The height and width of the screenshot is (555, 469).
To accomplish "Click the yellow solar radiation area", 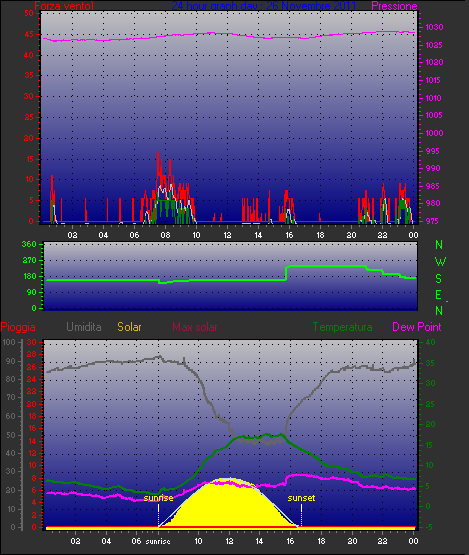I will 229,506.
